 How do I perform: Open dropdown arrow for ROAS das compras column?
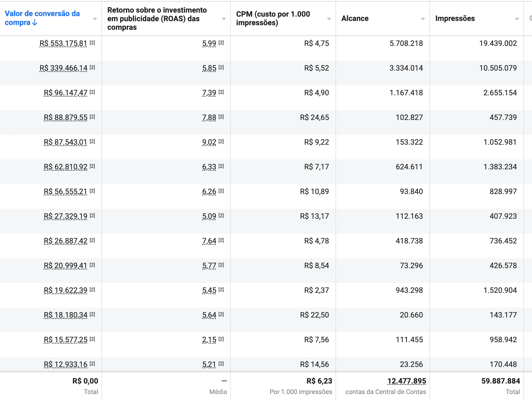click(x=224, y=19)
